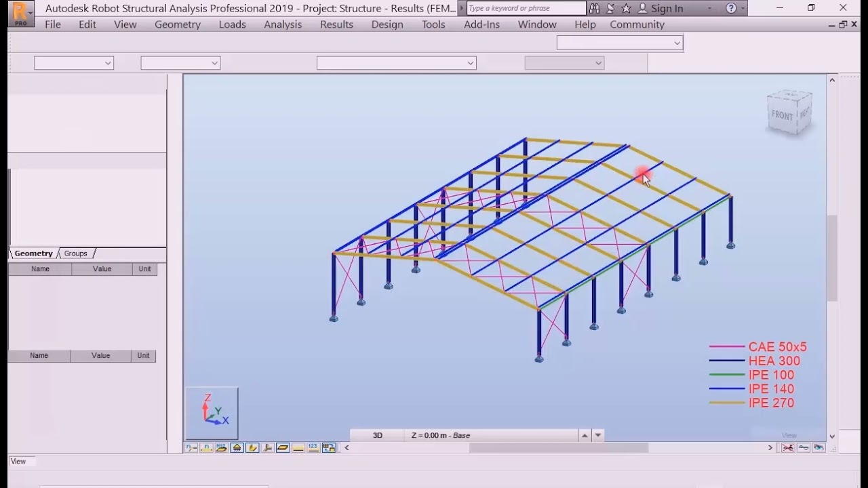Screen dimensions: 868x488
Task: Click the yellow pencil sketch display icon
Action: (252, 447)
